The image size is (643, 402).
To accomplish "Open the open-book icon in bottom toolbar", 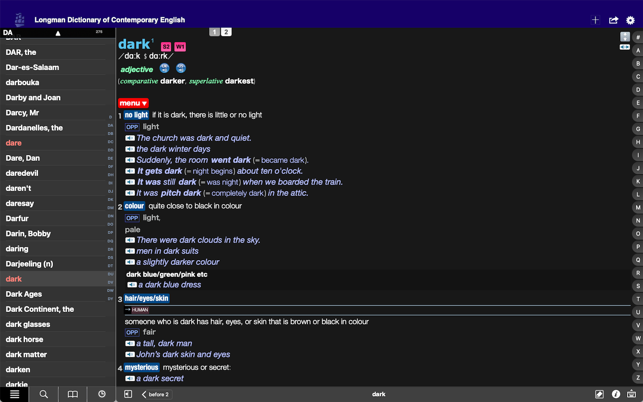I will tap(73, 394).
